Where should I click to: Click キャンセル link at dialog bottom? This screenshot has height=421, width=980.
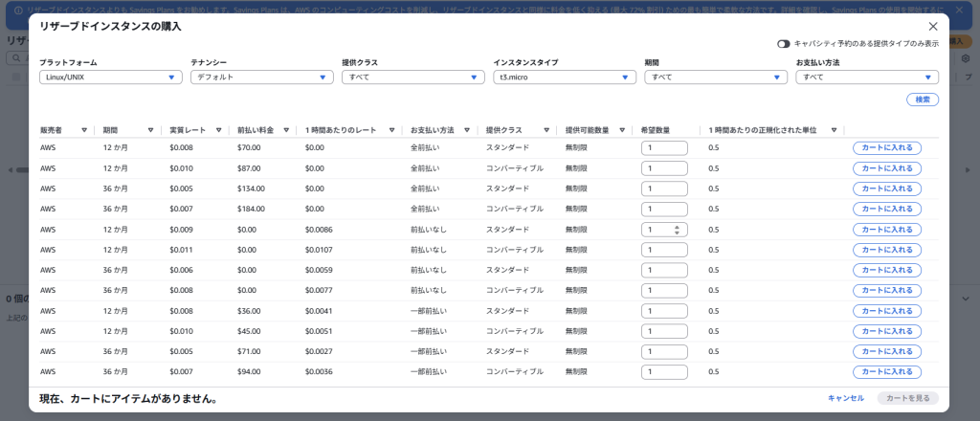click(x=845, y=398)
